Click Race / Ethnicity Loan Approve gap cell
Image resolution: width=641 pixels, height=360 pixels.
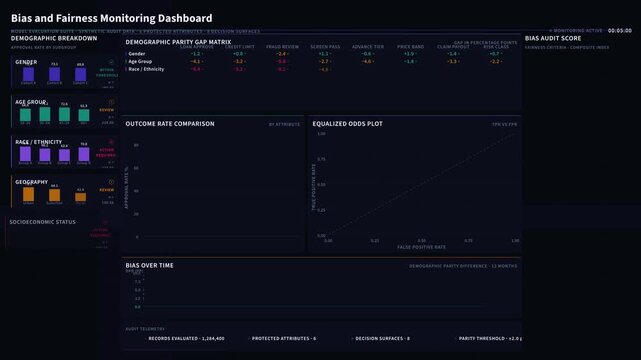197,69
